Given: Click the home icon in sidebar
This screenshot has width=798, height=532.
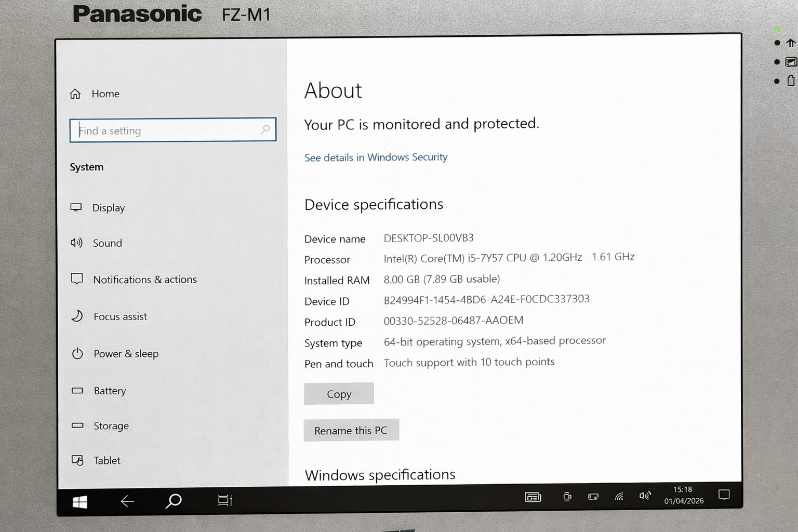Looking at the screenshot, I should tap(75, 94).
